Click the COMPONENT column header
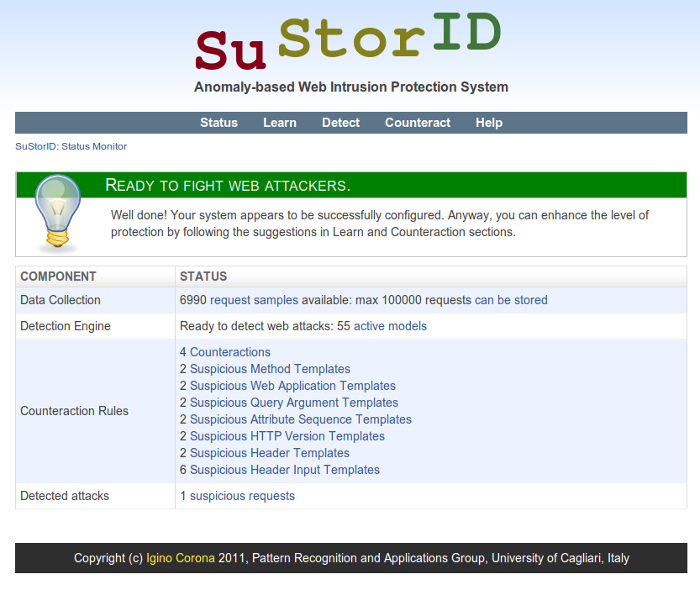Screen dimensions: 700x590 96,277
